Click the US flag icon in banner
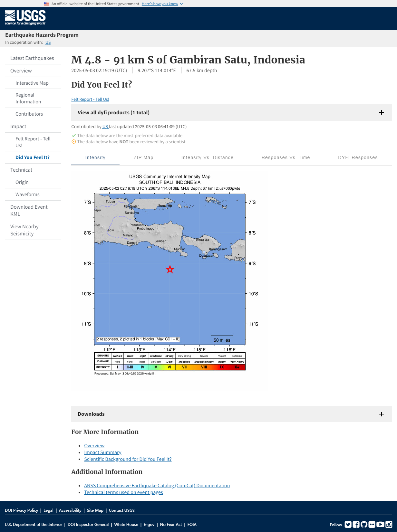Image resolution: width=397 pixels, height=532 pixels. [x=46, y=4]
